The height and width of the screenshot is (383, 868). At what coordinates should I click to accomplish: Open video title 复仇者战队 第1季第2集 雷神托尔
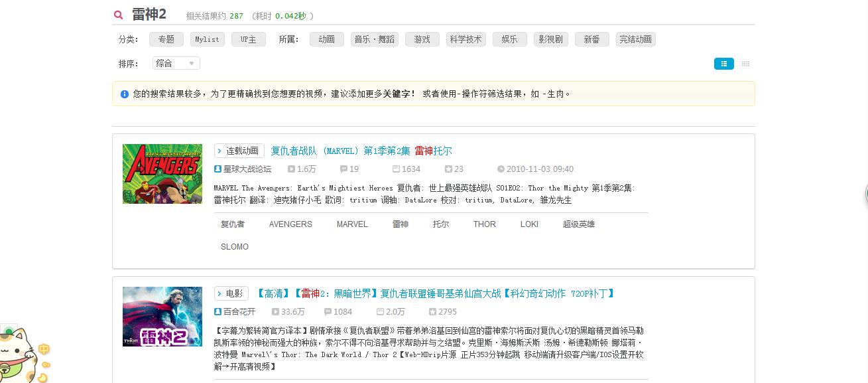[x=361, y=151]
